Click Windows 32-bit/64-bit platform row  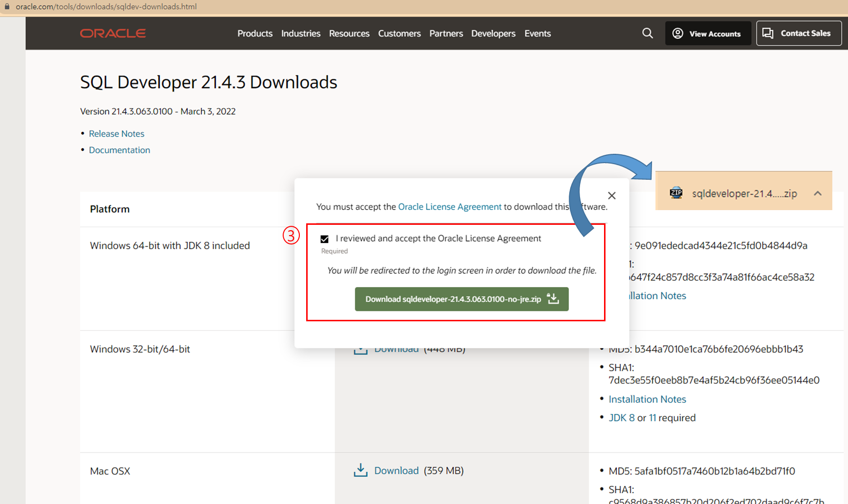pos(140,349)
